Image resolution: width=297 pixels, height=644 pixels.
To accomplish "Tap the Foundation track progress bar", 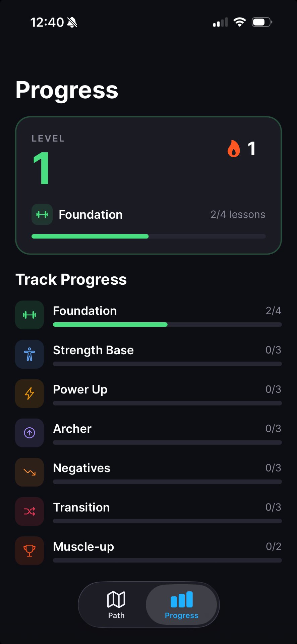I will [x=167, y=324].
